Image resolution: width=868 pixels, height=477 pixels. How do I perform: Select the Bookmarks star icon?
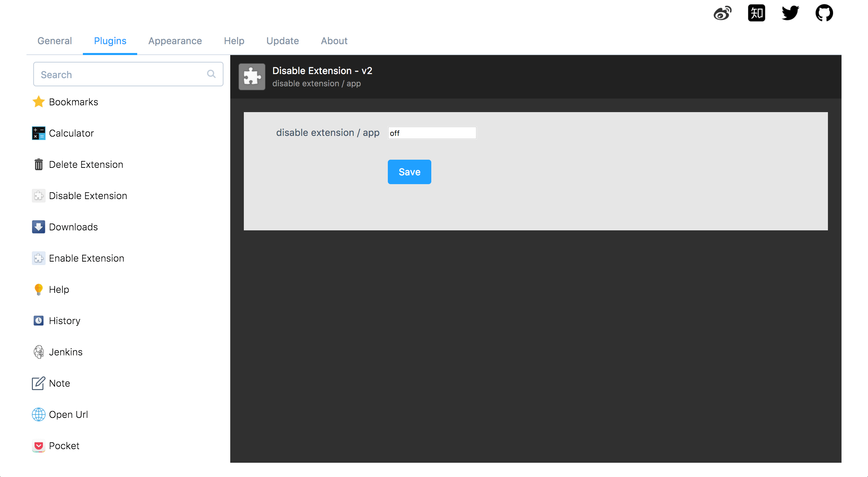point(39,102)
